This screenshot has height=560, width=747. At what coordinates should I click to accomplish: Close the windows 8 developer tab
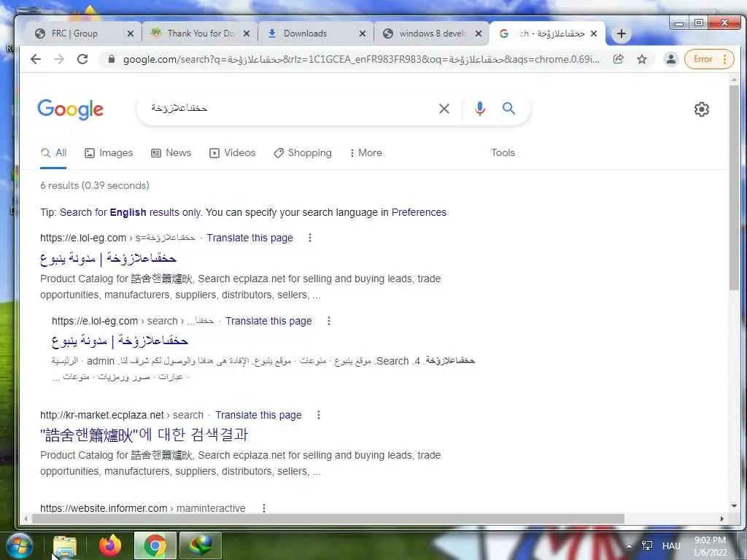[x=479, y=34]
